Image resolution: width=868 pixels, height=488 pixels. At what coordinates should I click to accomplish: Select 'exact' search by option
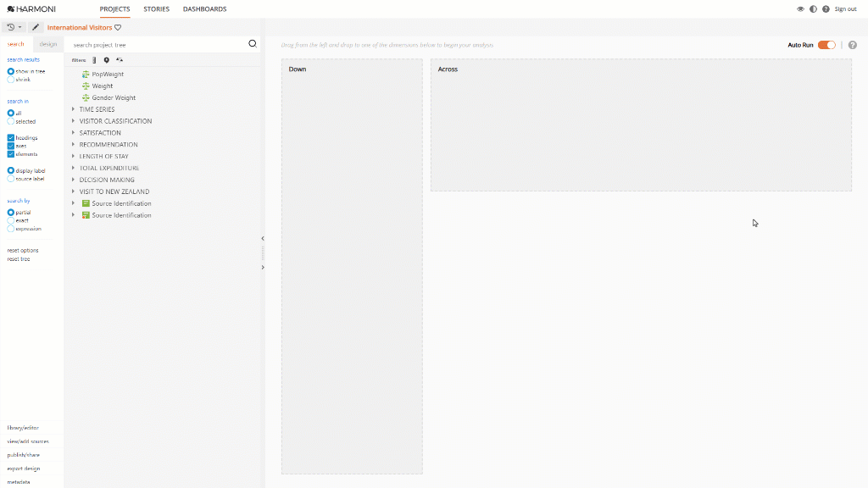[x=10, y=220]
